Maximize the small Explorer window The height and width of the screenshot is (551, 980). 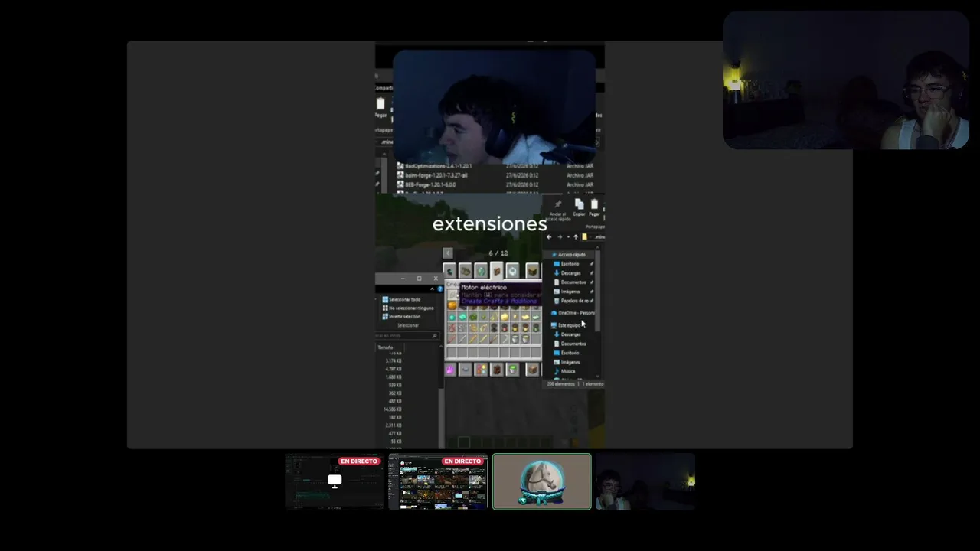coord(419,279)
